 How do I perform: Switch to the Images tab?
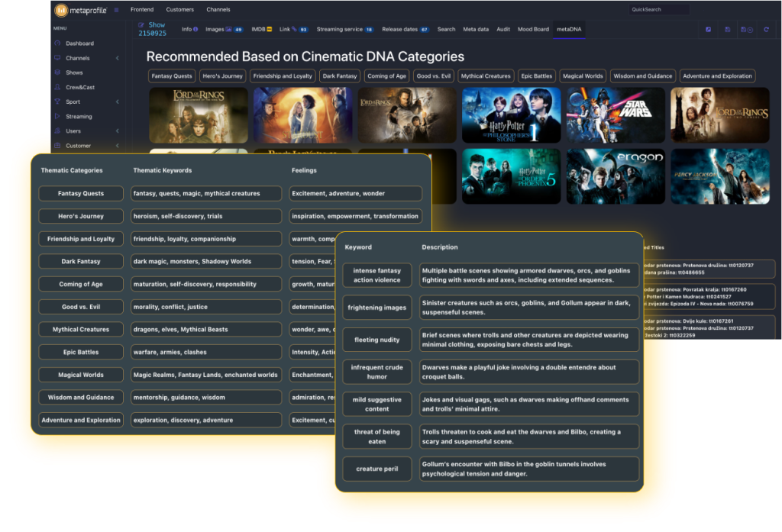224,30
